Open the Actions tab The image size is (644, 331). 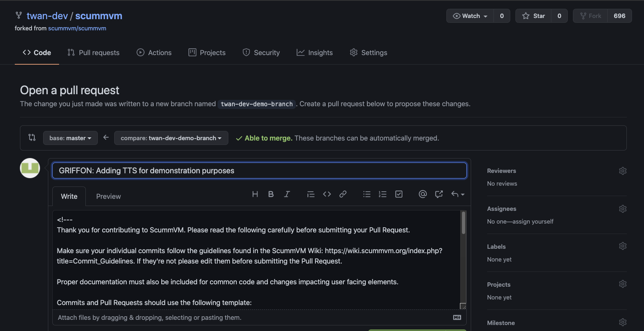pyautogui.click(x=154, y=53)
